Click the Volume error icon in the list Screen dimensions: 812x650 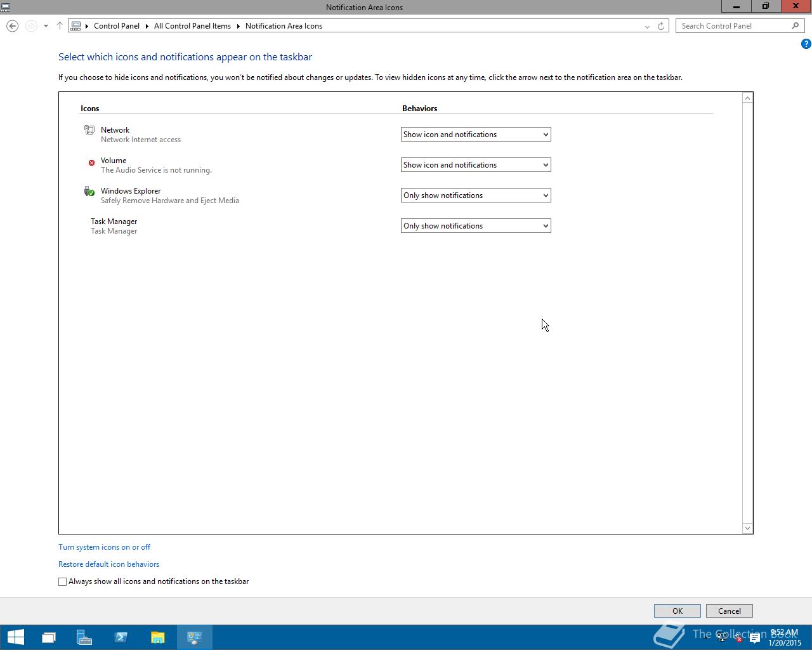coord(91,162)
